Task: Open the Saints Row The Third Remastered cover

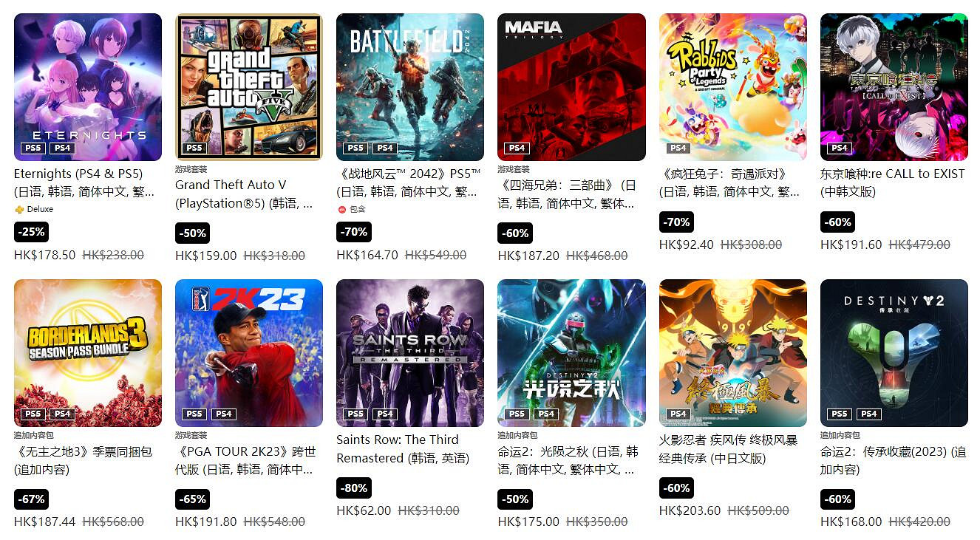Action: coord(410,353)
